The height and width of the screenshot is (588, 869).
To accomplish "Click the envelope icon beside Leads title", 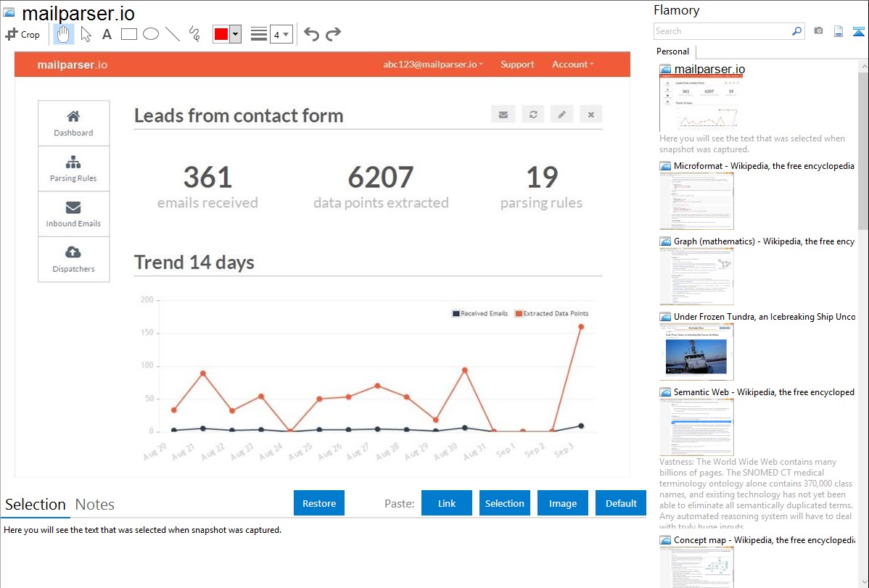I will point(503,115).
